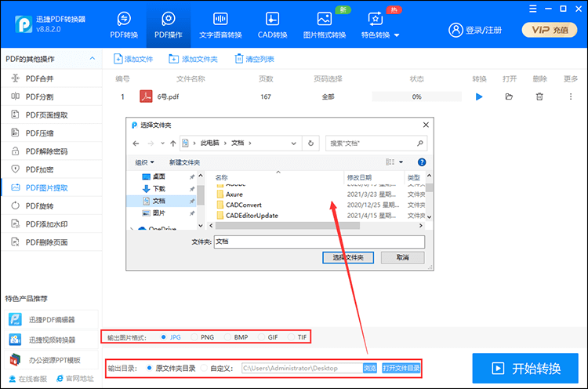Click the 选择文件夹 confirm button

click(x=348, y=257)
